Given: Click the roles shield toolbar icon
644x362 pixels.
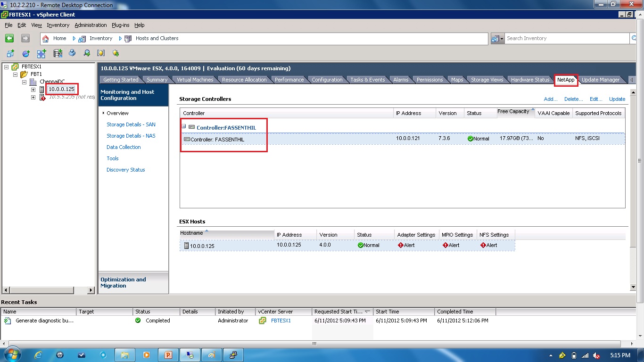Looking at the screenshot, I should pyautogui.click(x=115, y=53).
